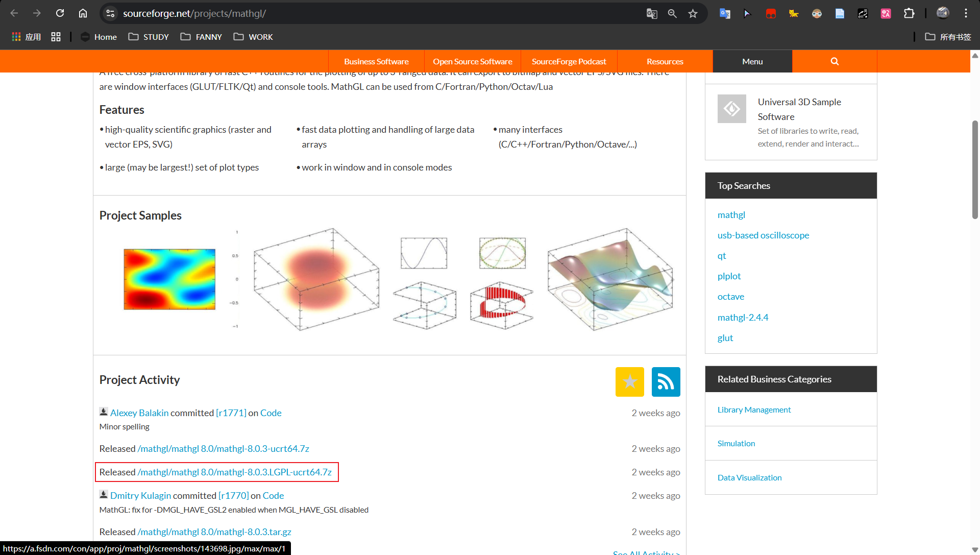
Task: Expand the Menu item in navbar
Action: (x=752, y=61)
